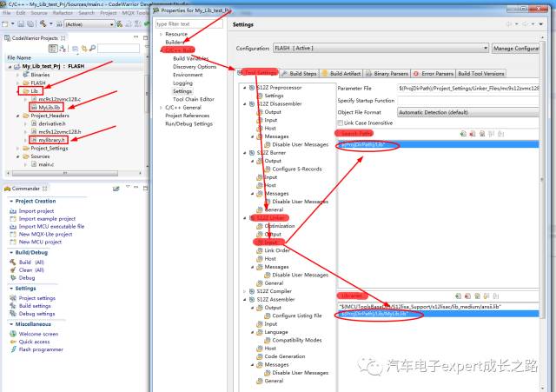This screenshot has height=392, width=556.
Task: Open Welcome screen link
Action: click(x=38, y=334)
